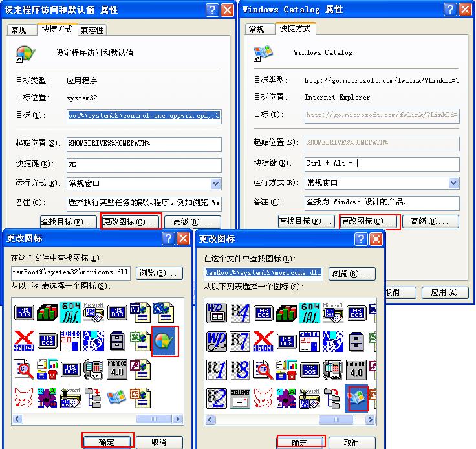This screenshot has height=449, width=476.
Task: Click 更改图标(C) in Windows Catalog 属性 window
Action: tap(369, 221)
